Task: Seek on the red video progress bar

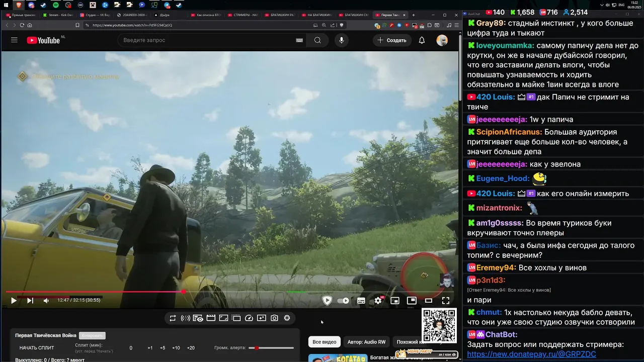Action: tap(229, 292)
